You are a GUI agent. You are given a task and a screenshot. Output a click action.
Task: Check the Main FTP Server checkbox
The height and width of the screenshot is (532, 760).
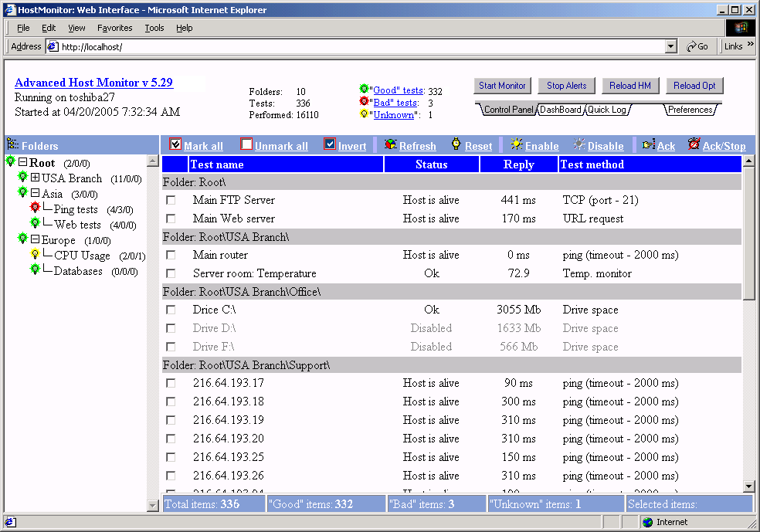point(171,200)
